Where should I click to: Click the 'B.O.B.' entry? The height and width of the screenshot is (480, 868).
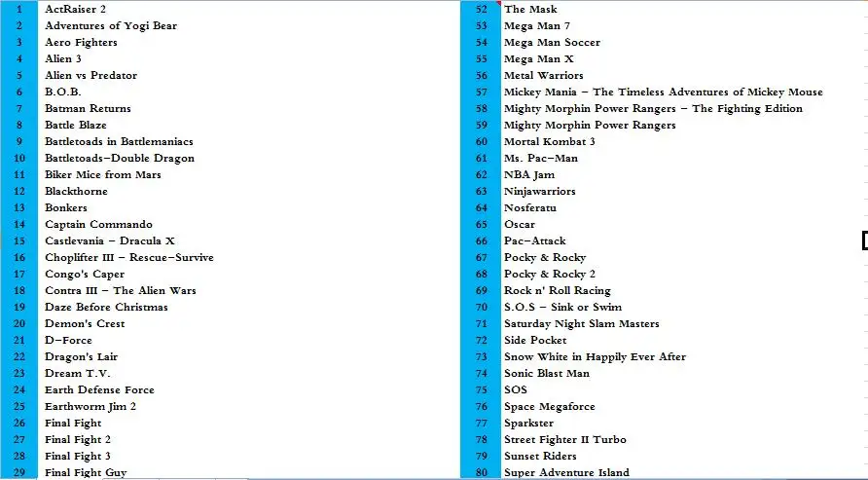click(x=62, y=92)
